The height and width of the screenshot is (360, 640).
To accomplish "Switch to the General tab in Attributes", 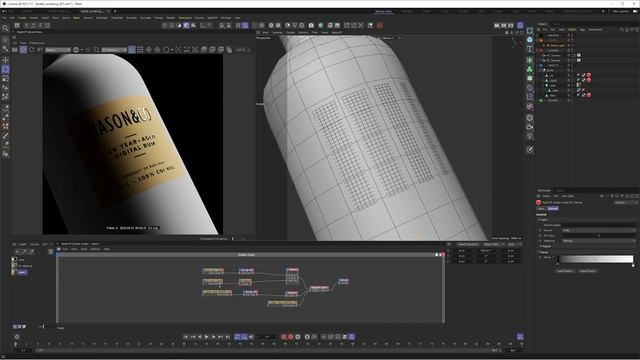I will 553,209.
